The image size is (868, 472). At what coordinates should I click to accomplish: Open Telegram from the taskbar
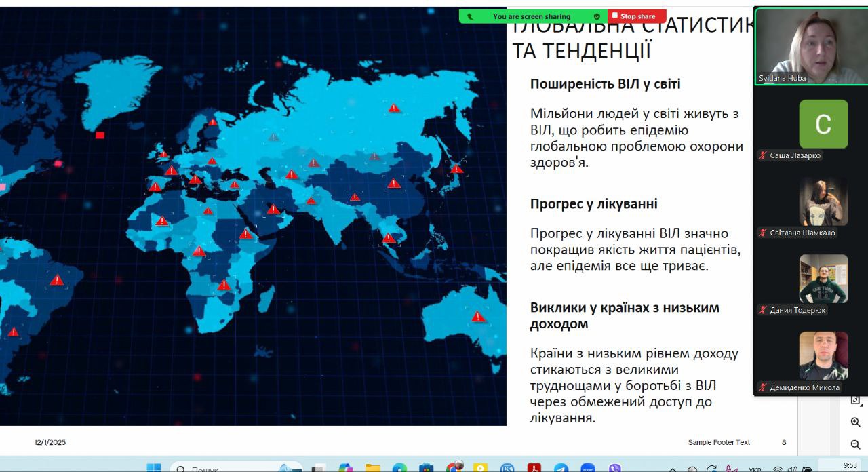click(561, 468)
